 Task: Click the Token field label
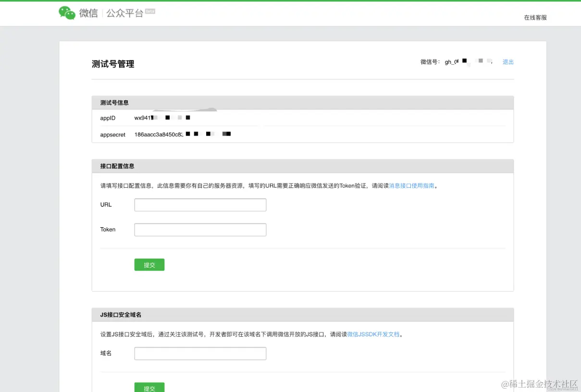click(x=108, y=230)
